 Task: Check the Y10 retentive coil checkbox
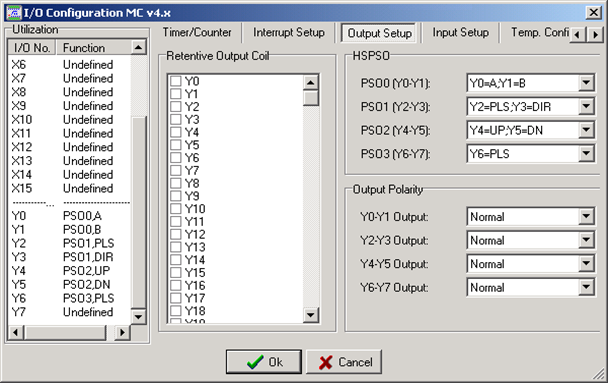coord(176,209)
